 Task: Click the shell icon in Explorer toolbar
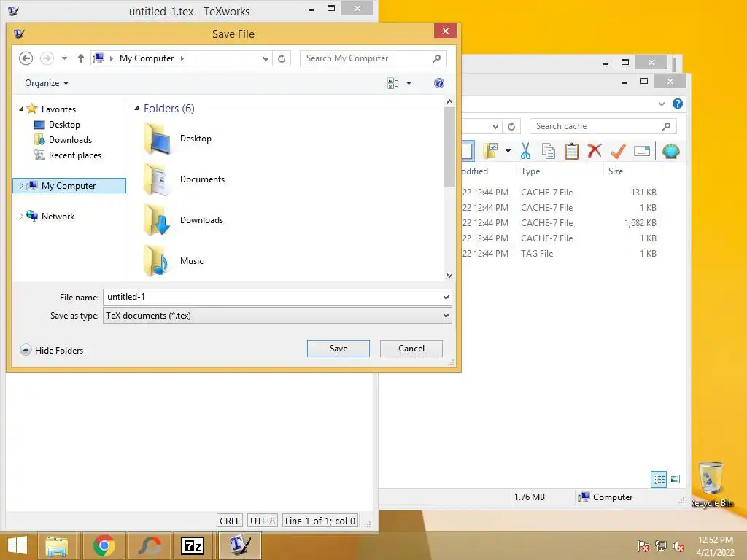pos(671,152)
